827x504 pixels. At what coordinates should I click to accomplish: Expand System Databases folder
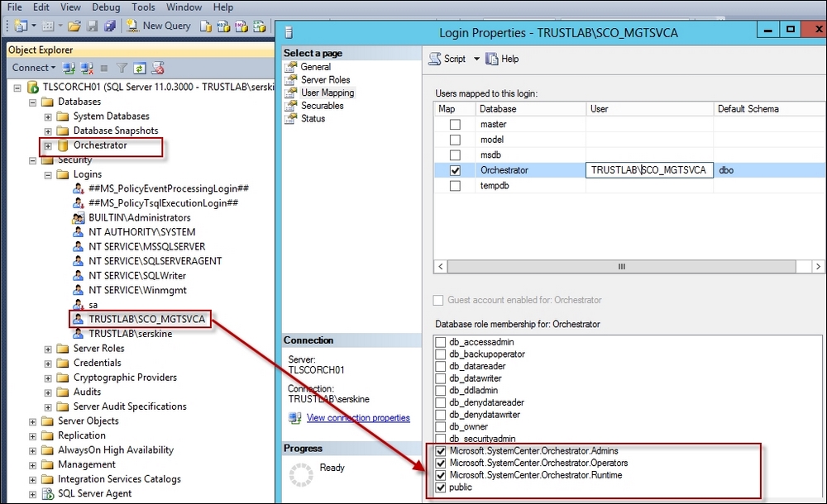point(48,116)
